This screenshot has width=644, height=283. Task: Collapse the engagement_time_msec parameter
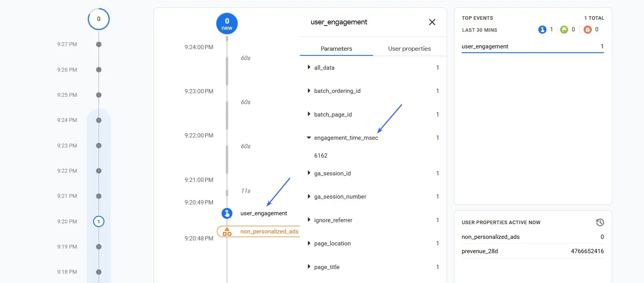click(x=309, y=138)
